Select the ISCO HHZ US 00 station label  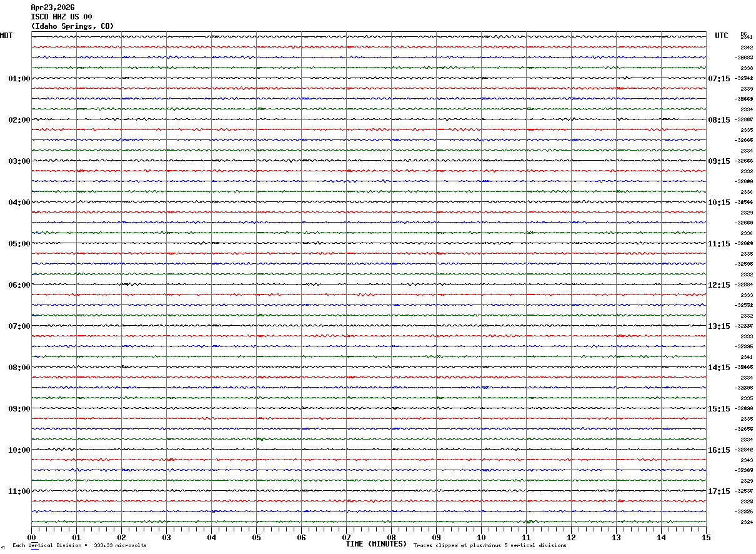point(61,17)
